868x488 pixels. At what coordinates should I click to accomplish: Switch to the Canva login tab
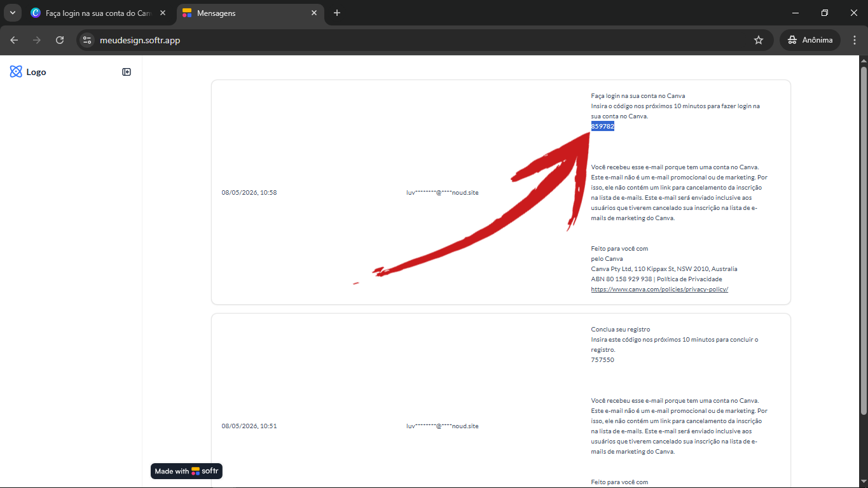[99, 13]
